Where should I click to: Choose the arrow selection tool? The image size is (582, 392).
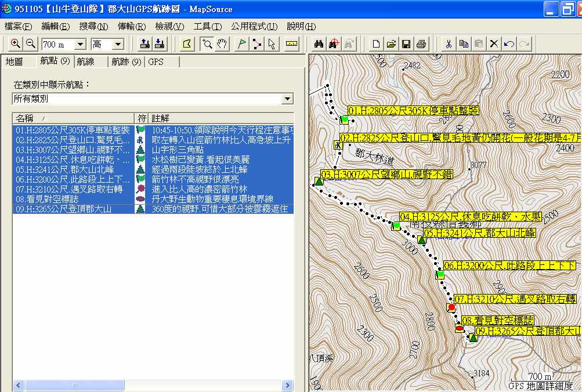pyautogui.click(x=272, y=44)
